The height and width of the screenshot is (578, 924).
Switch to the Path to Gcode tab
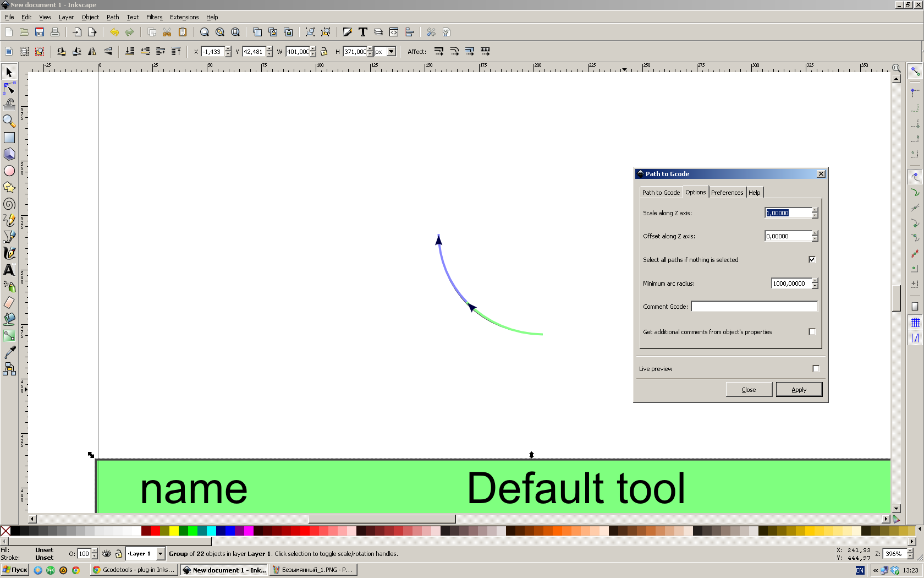point(661,193)
